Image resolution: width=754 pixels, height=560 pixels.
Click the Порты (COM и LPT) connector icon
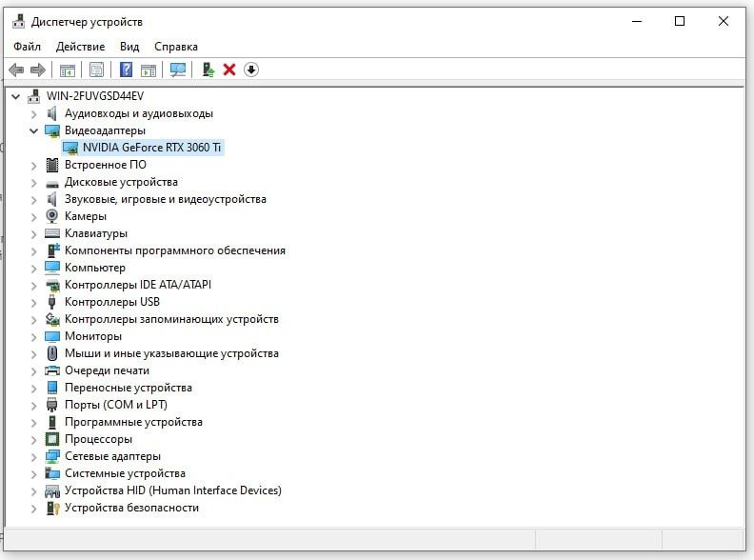coord(52,405)
